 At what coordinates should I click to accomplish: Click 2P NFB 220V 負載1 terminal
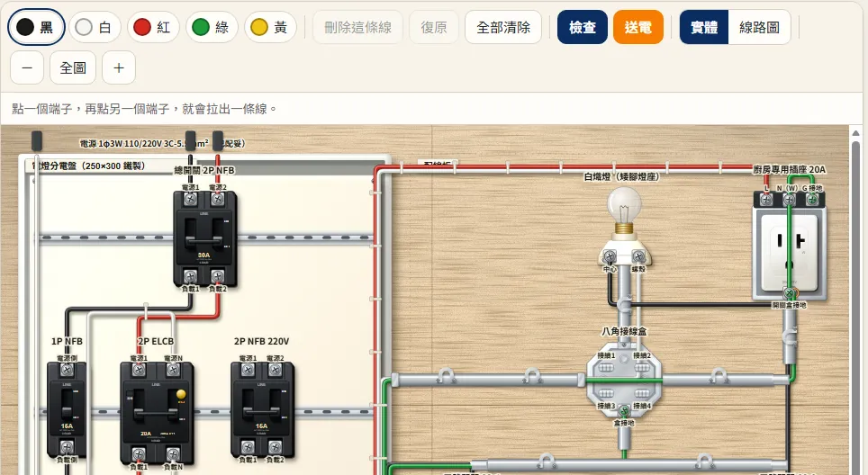(248, 447)
